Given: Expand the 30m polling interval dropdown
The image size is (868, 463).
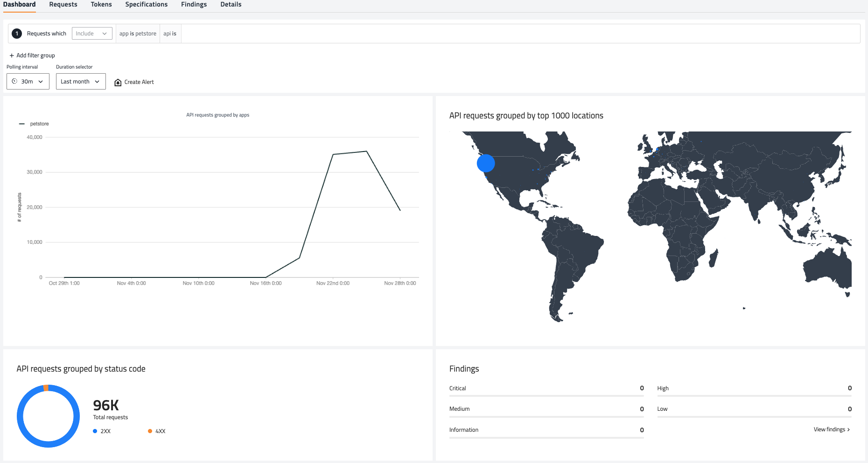Looking at the screenshot, I should [x=28, y=82].
